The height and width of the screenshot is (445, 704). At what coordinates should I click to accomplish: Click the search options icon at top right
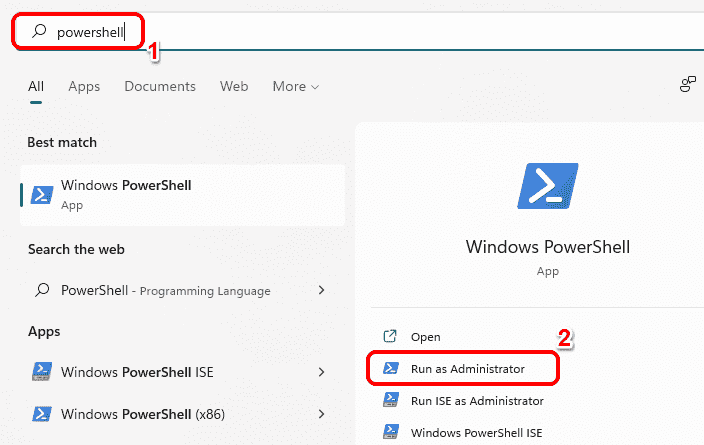tap(687, 85)
